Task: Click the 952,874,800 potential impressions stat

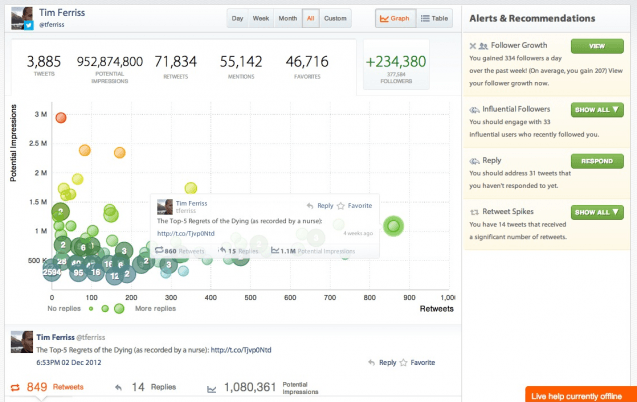Action: (110, 68)
